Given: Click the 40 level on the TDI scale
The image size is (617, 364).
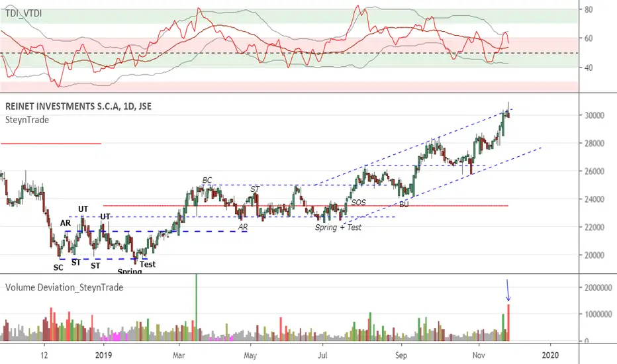Looking at the screenshot, I should 589,68.
